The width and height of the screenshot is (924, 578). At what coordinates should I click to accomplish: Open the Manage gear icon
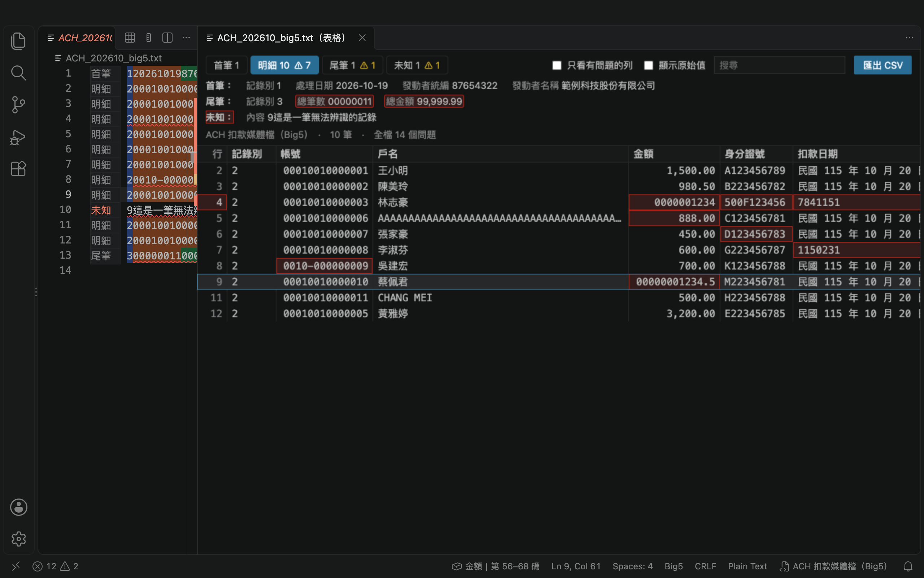click(x=18, y=539)
